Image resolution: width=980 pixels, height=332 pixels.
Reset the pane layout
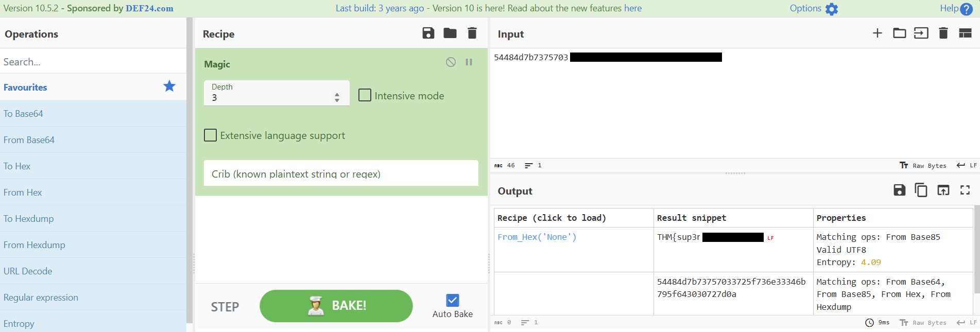click(x=965, y=33)
